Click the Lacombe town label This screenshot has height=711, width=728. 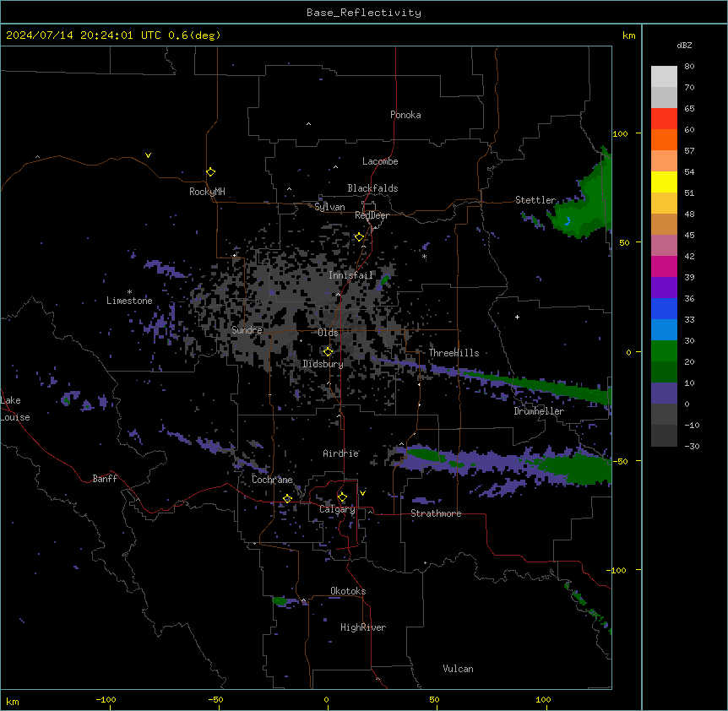(x=380, y=161)
